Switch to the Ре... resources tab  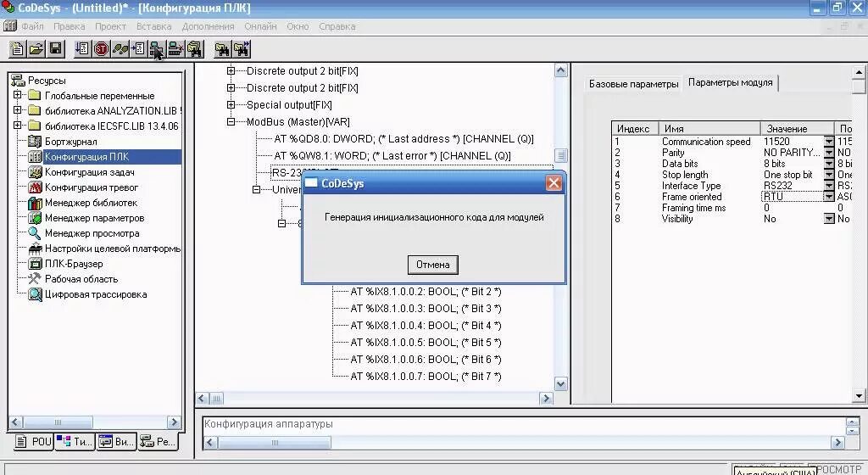(158, 442)
